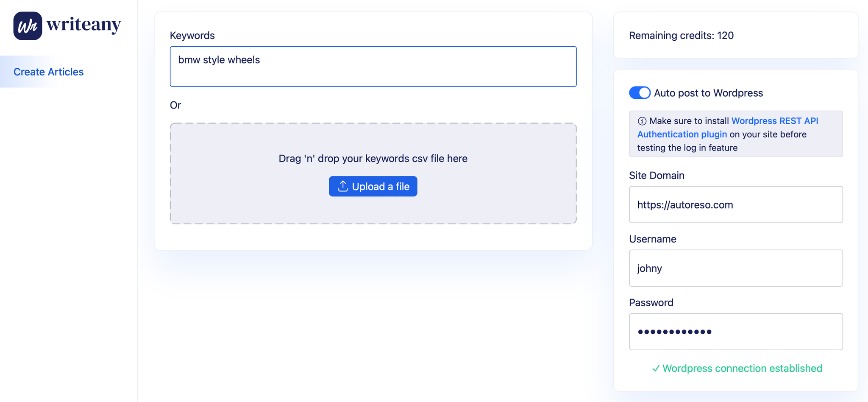Click the writeany logo icon
868x402 pixels.
coord(28,26)
